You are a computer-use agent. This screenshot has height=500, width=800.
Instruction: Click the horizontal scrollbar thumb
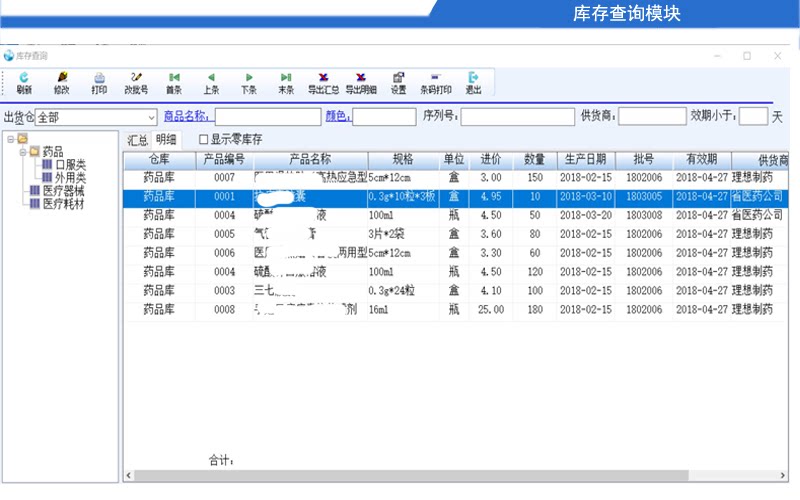[411, 476]
